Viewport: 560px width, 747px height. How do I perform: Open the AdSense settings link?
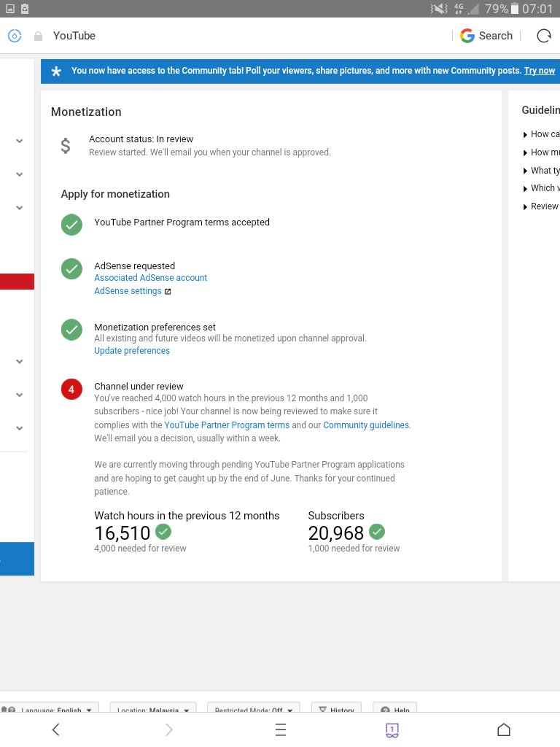(x=128, y=291)
